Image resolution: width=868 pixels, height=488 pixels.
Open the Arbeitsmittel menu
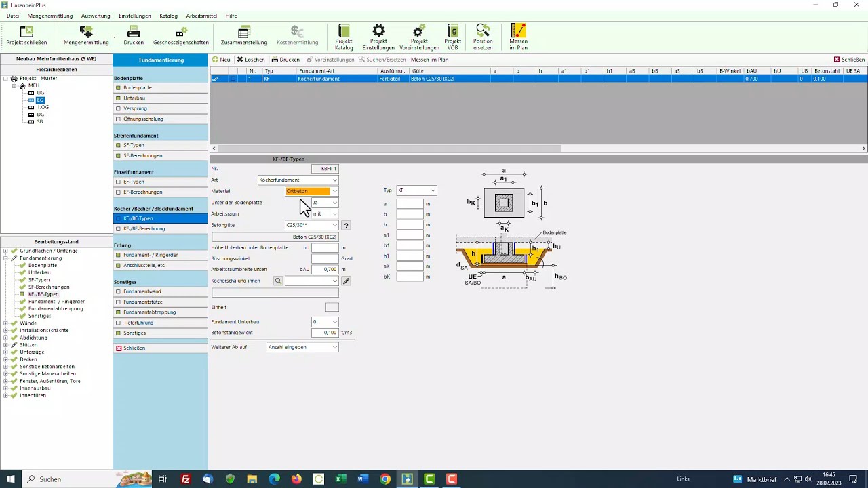(x=201, y=16)
